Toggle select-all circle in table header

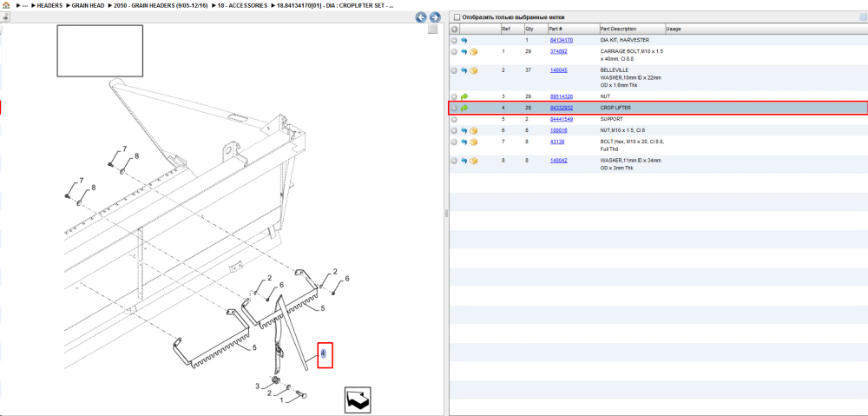coord(454,29)
